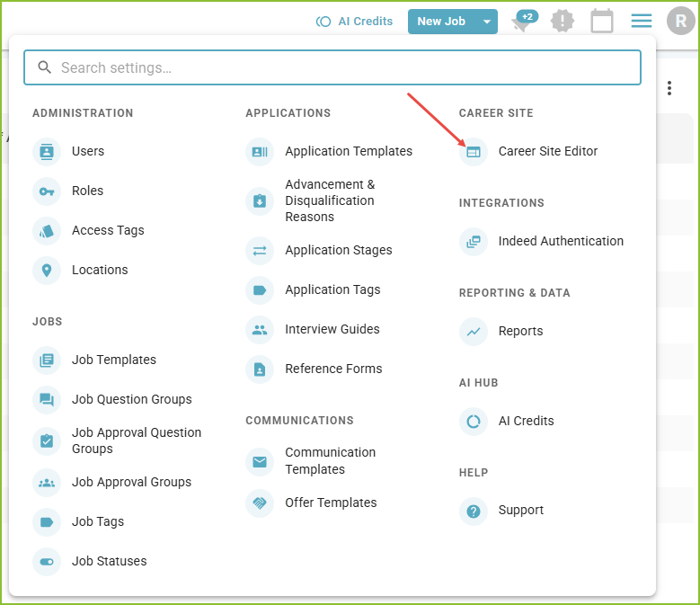The image size is (700, 605).
Task: Click the Application Templates icon
Action: pyautogui.click(x=260, y=152)
